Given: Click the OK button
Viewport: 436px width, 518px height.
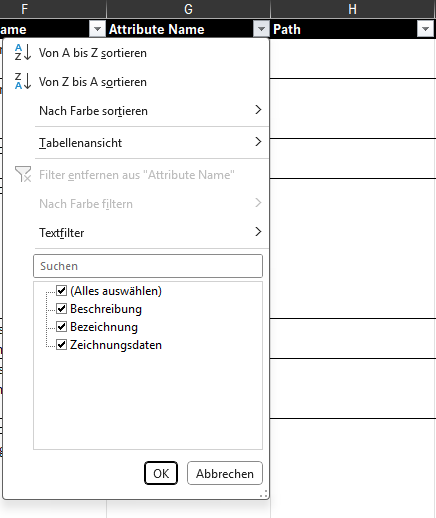Looking at the screenshot, I should pos(161,473).
